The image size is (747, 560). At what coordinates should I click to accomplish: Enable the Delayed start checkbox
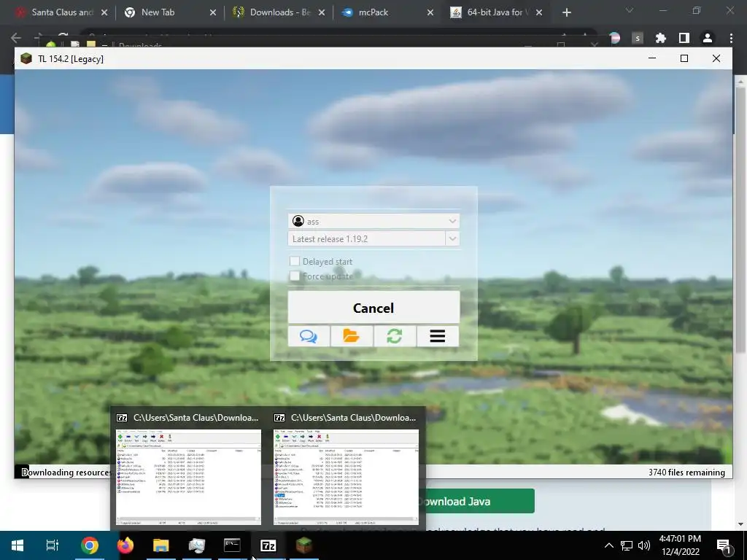(295, 261)
